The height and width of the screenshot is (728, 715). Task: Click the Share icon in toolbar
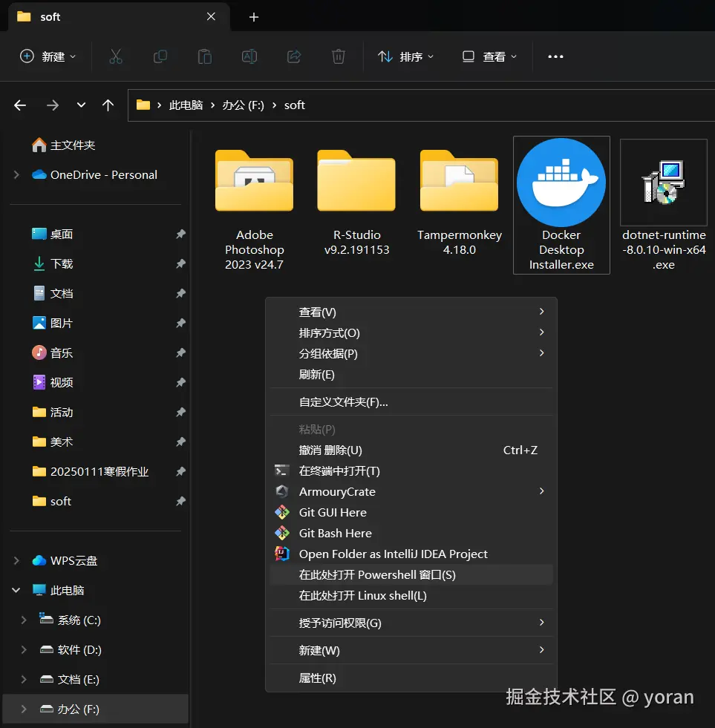tap(294, 56)
